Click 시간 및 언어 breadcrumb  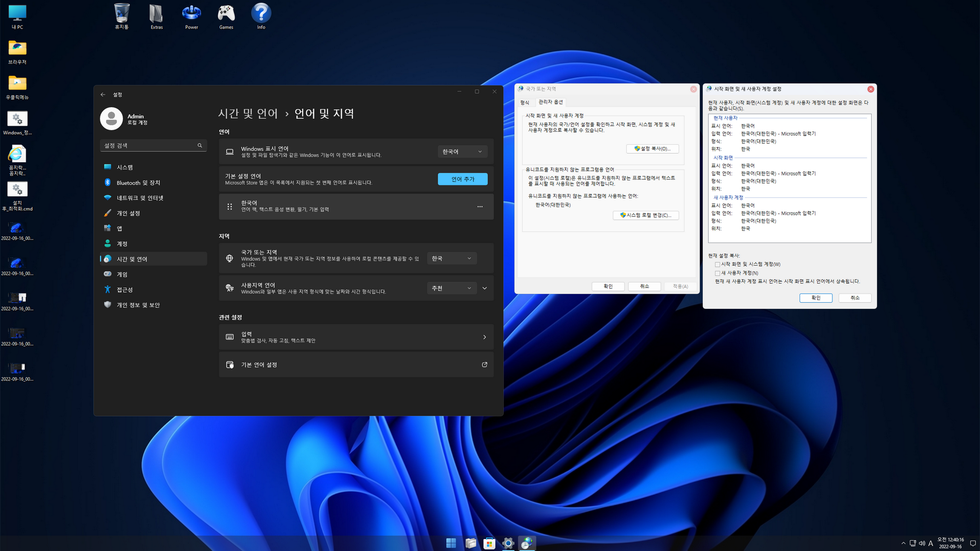point(248,114)
